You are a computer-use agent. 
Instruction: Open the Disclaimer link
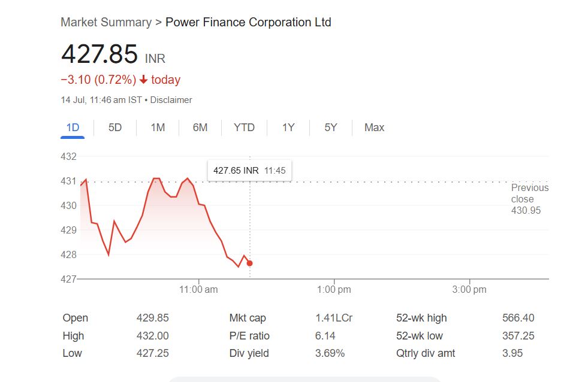coord(171,100)
